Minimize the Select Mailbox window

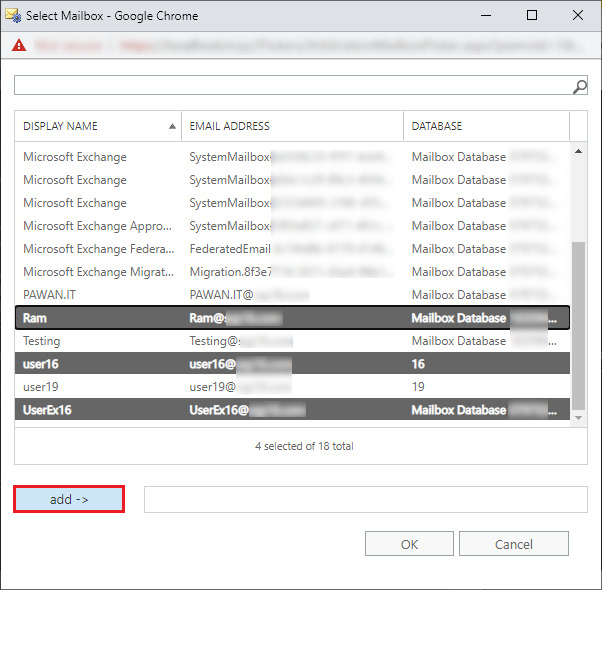click(x=486, y=15)
